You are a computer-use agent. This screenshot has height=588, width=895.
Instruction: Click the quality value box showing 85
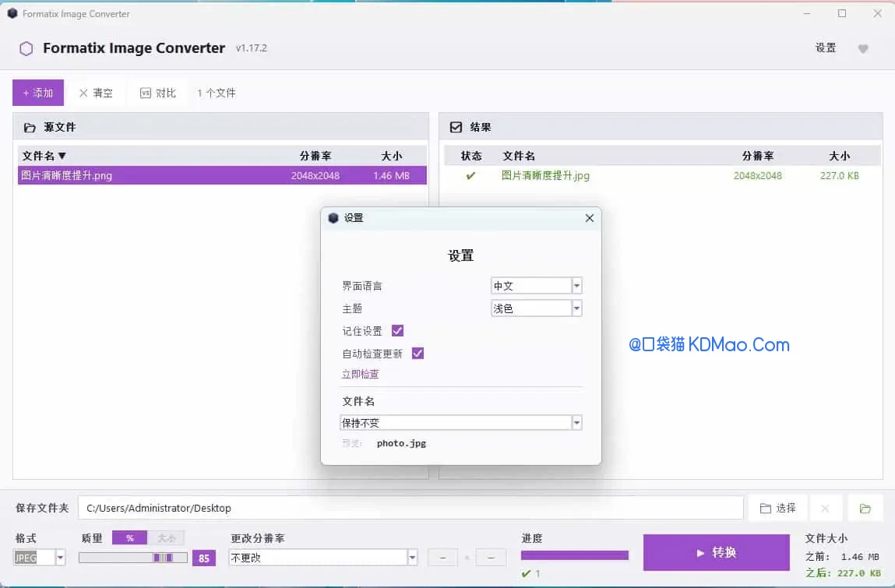(204, 558)
